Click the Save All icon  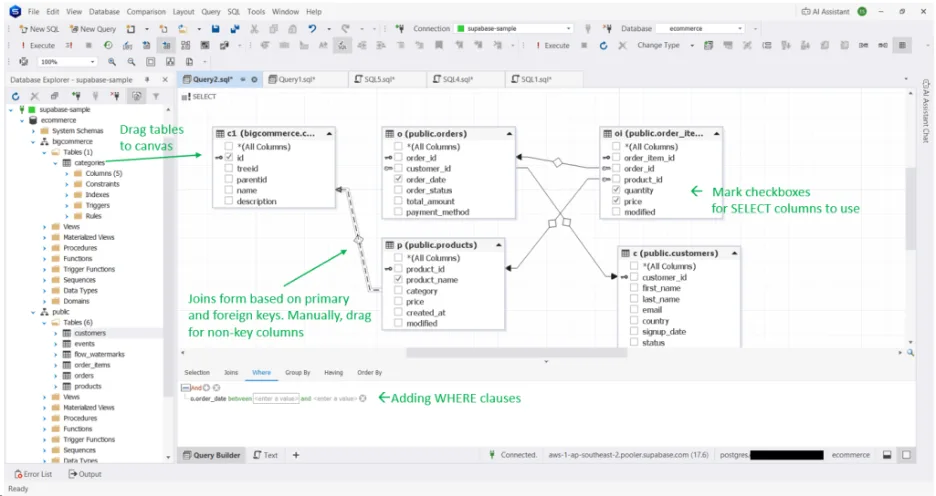pos(235,29)
